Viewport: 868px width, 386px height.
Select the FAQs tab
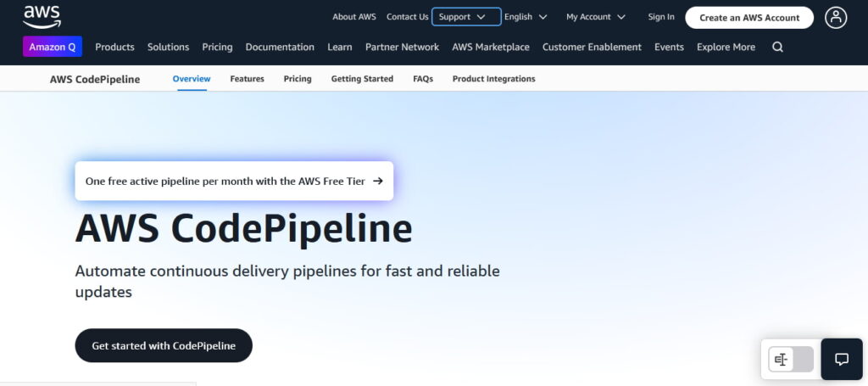pos(423,79)
